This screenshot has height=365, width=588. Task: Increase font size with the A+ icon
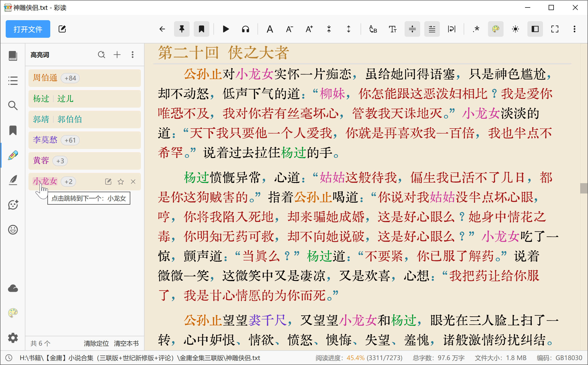tap(309, 29)
